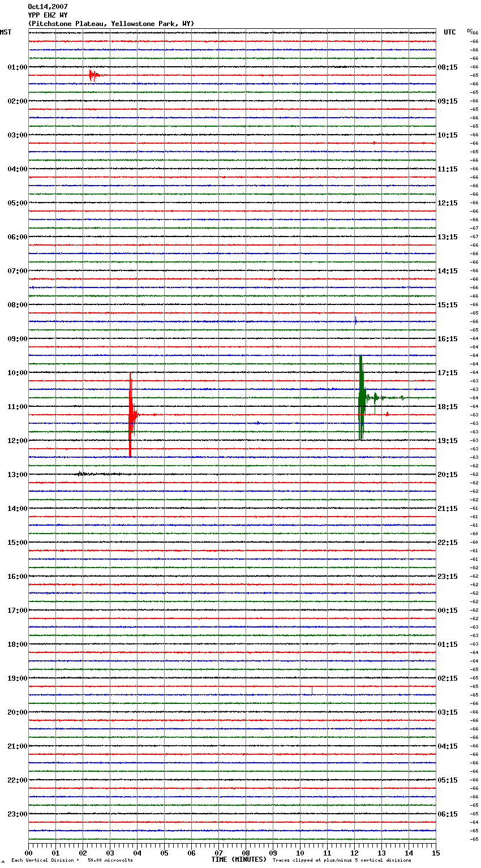Click the 18:15 UTC time label

448,407
